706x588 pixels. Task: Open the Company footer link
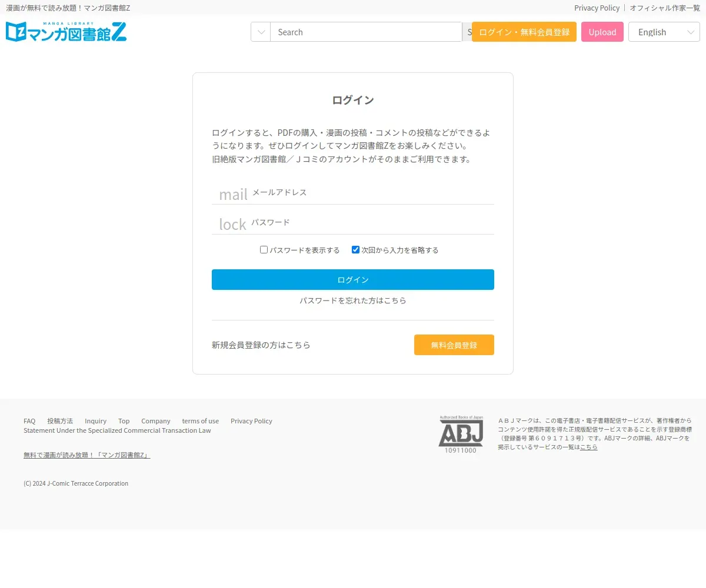pos(156,421)
